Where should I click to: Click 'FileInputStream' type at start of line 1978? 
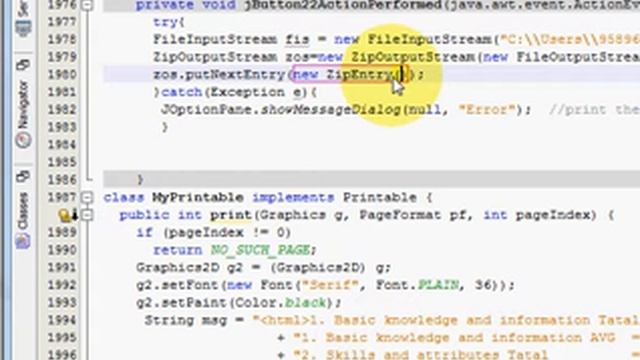click(x=215, y=40)
